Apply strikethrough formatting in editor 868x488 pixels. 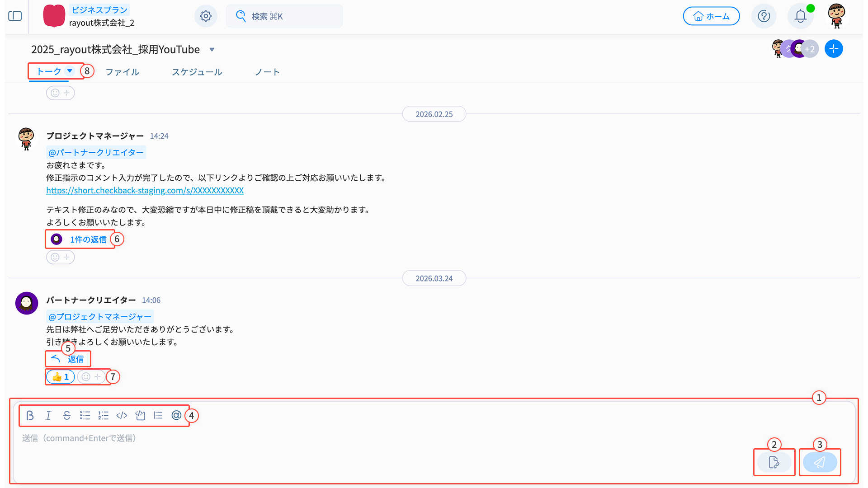pos(67,415)
